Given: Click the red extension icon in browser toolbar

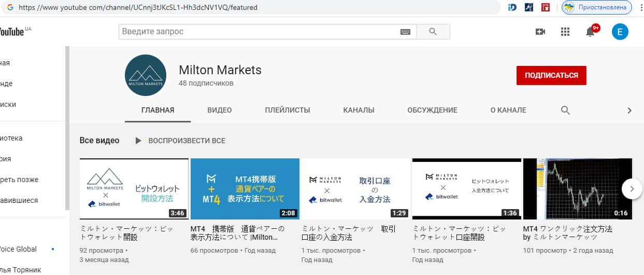Looking at the screenshot, I should pos(545,7).
